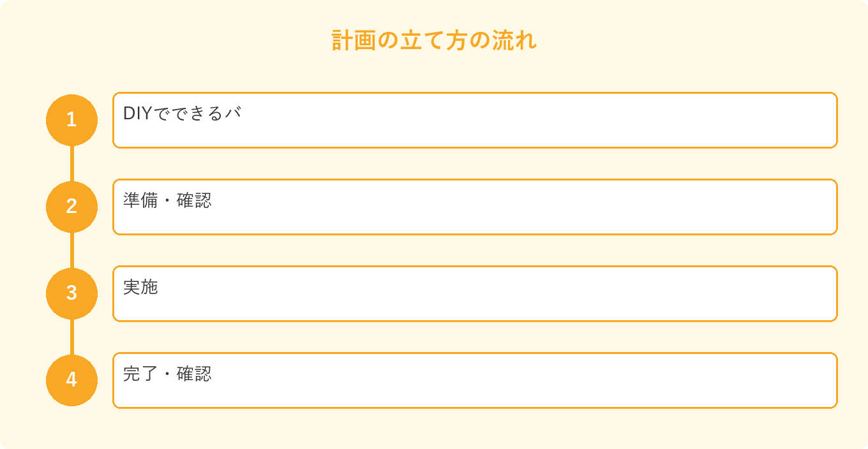Click connector line between steps 1 and 2
The image size is (868, 449).
point(71,163)
